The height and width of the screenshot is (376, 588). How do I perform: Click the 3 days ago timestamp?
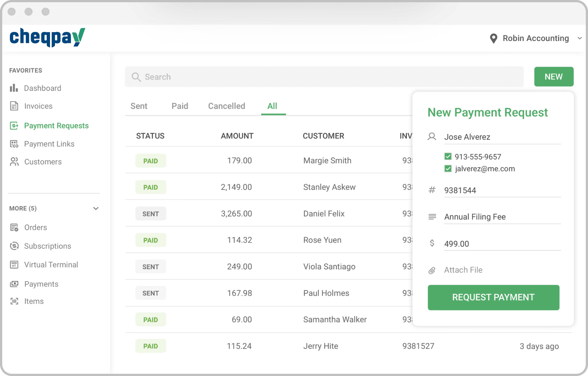click(x=539, y=346)
